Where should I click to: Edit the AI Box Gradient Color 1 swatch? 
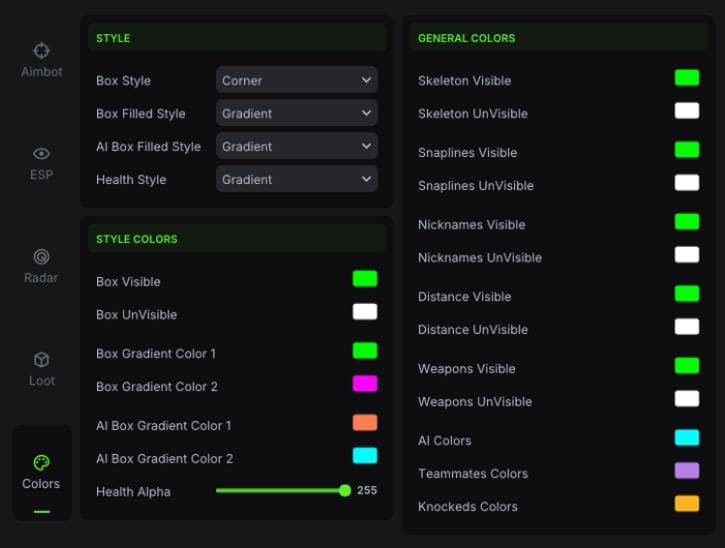(x=365, y=423)
